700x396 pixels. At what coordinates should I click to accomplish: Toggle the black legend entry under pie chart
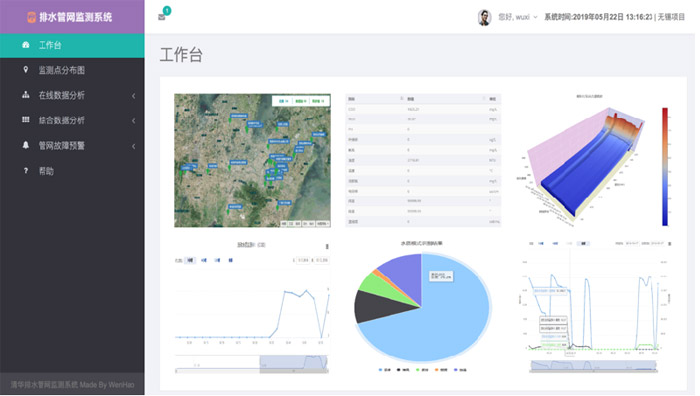(x=403, y=370)
